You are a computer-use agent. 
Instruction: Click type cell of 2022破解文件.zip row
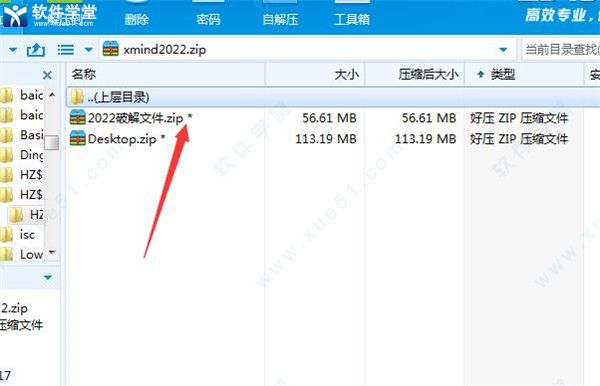pyautogui.click(x=518, y=118)
